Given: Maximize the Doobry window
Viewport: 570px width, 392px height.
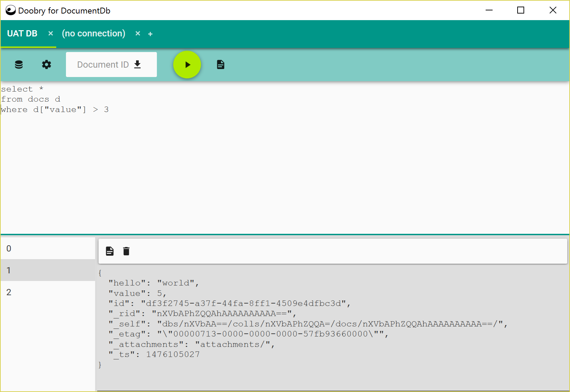Looking at the screenshot, I should point(521,10).
